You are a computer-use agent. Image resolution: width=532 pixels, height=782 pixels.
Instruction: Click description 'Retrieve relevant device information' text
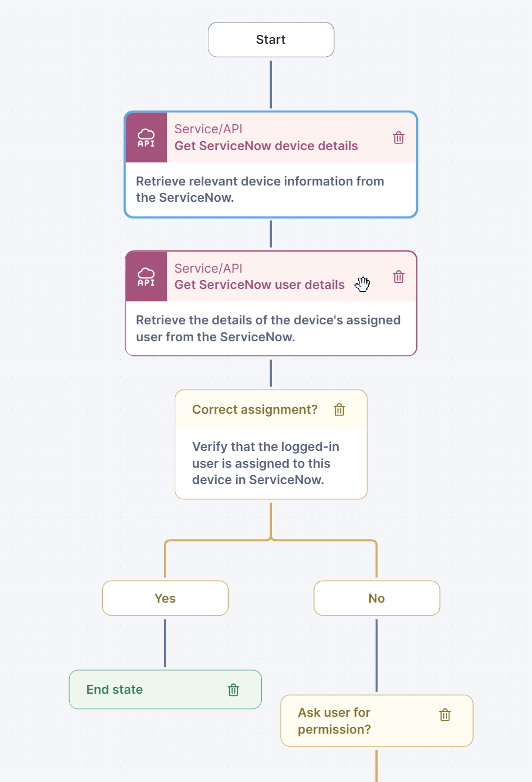pos(260,189)
